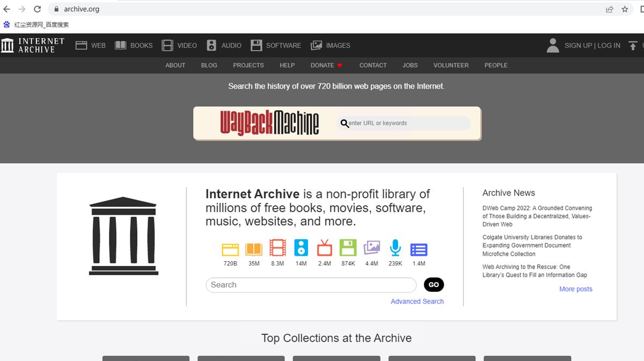Click the Wayback Machine URL input field
Screen dimensions: 644x361
tap(408, 123)
